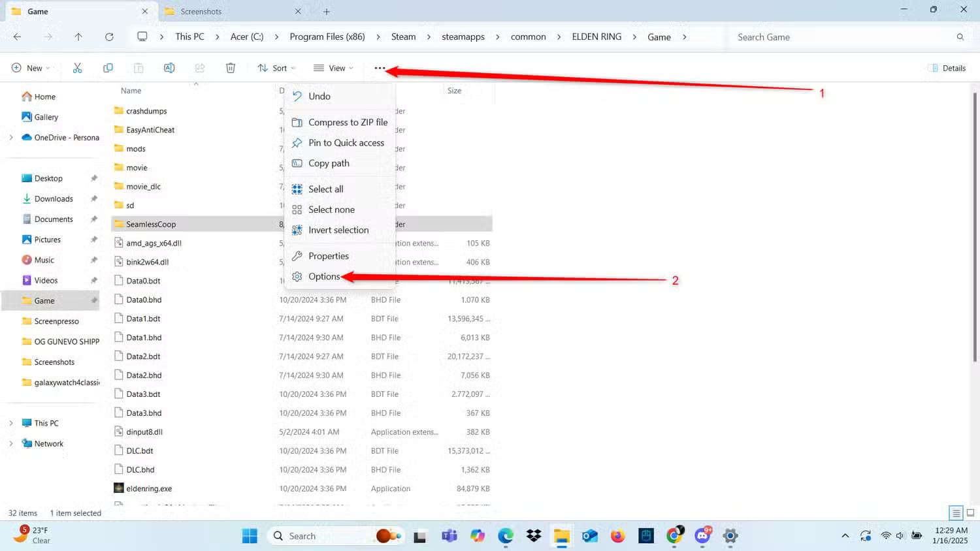
Task: Click the eldenring.exe application icon
Action: [119, 488]
